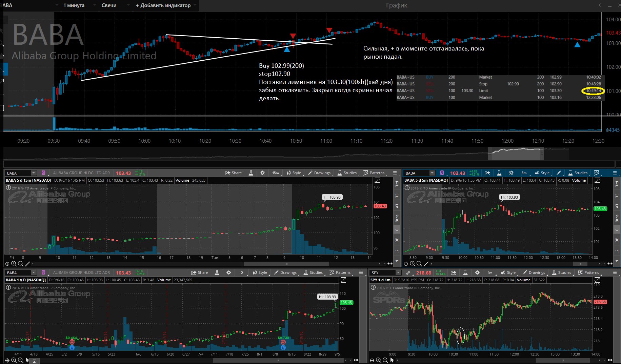The image size is (621, 364).
Task: Click the share arrow icon in BABA 5m panel
Action: point(487,173)
